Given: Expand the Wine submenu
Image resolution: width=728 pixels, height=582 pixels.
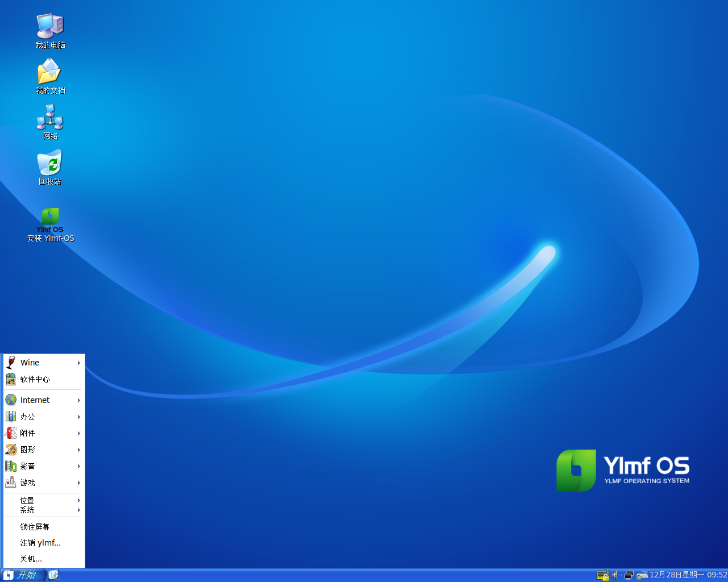Looking at the screenshot, I should coord(44,363).
